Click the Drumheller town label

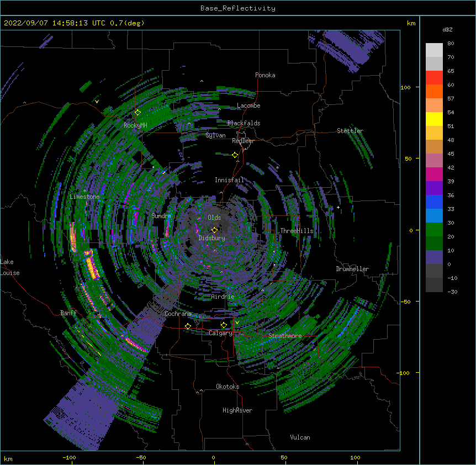[x=352, y=269]
